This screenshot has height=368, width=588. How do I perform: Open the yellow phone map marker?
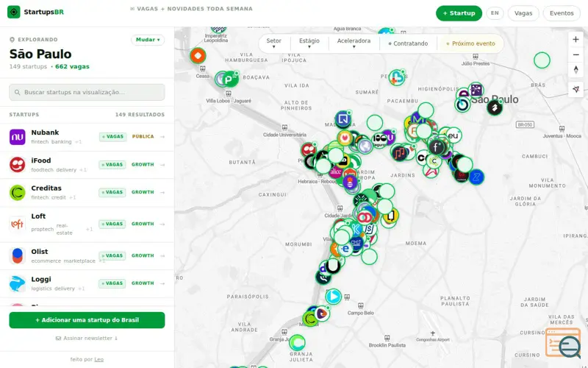pos(391,216)
